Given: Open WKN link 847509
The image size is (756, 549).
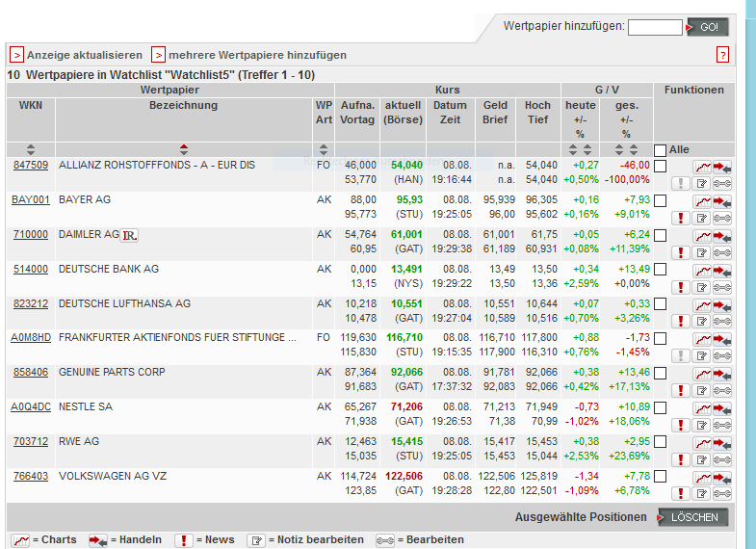Looking at the screenshot, I should (31, 165).
